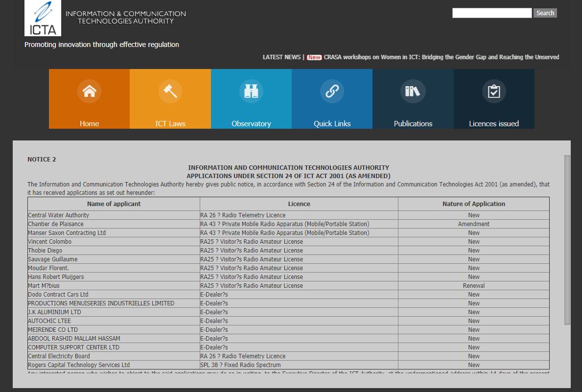Screen dimensions: 582x392
Task: Click Rogers Capital Technology Services Ltd entry
Action: pyautogui.click(x=79, y=365)
